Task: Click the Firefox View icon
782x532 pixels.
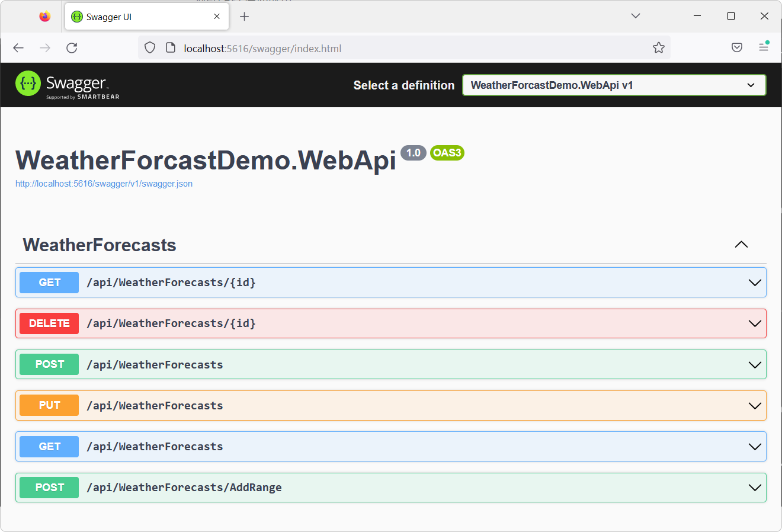Action: tap(45, 17)
